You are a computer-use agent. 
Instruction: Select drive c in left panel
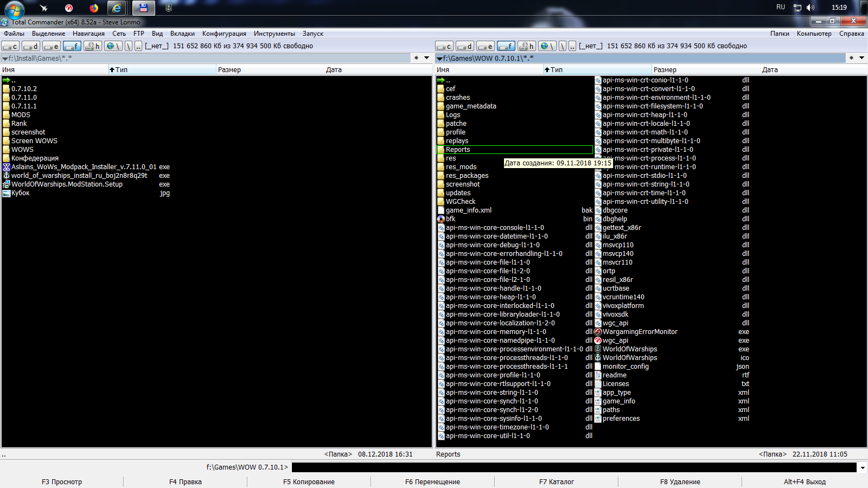pos(11,46)
